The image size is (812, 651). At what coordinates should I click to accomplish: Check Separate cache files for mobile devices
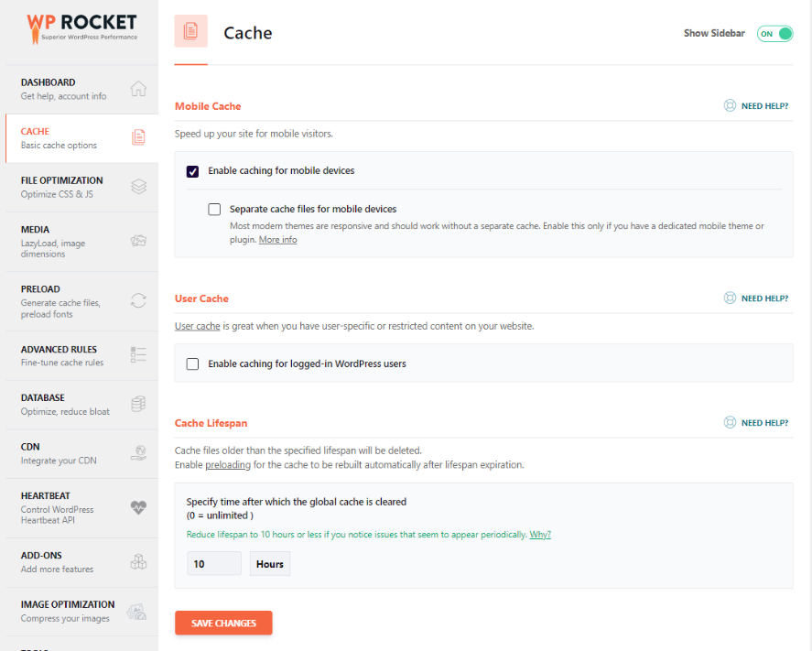[x=214, y=209]
